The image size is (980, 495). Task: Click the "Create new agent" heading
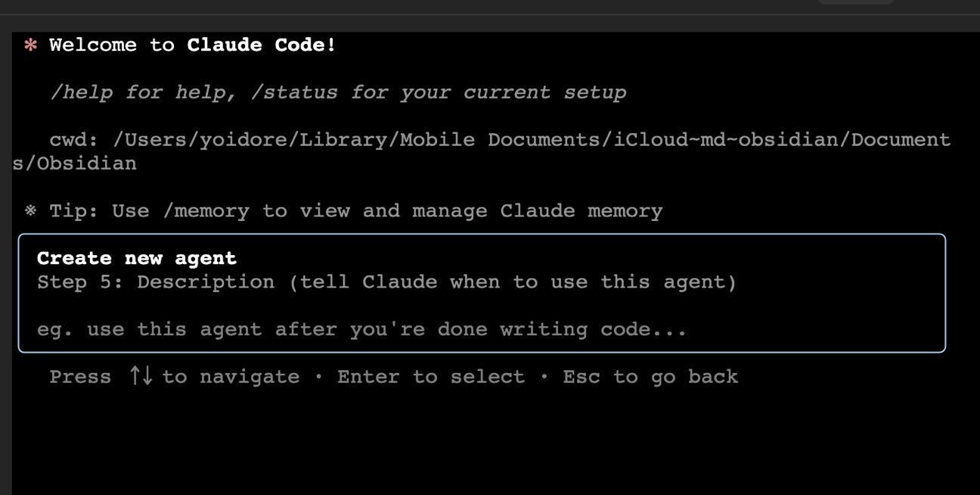coord(137,258)
